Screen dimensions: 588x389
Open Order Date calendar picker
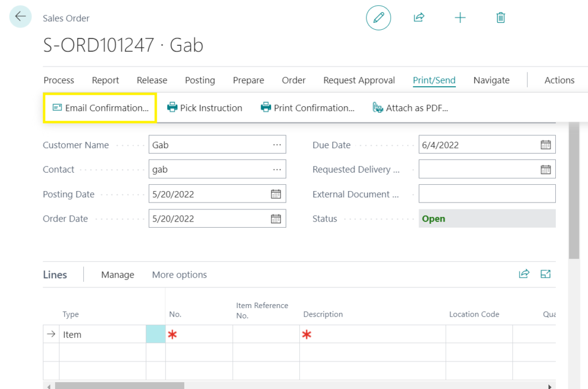[276, 219]
